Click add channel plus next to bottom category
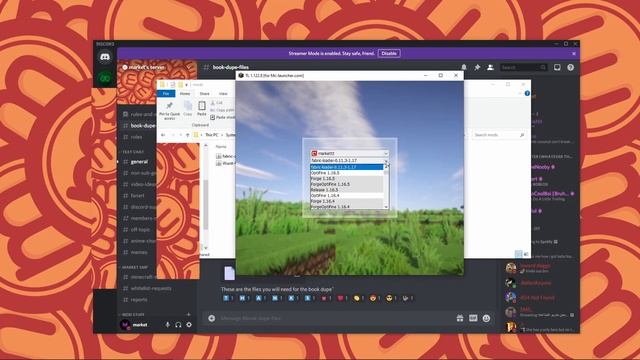640x360 pixels. click(189, 314)
